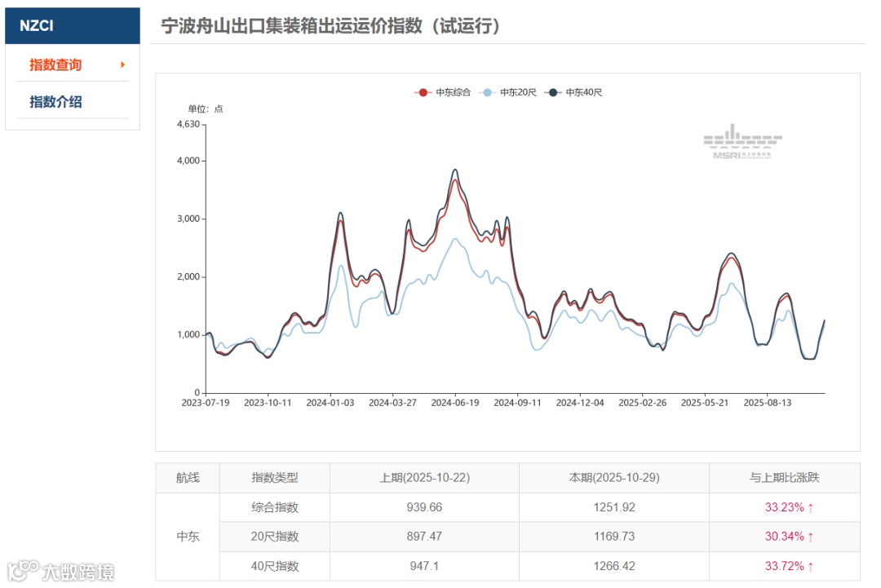Image resolution: width=881 pixels, height=588 pixels.
Task: Click the light blue 中东20尺 legend marker
Action: [488, 92]
